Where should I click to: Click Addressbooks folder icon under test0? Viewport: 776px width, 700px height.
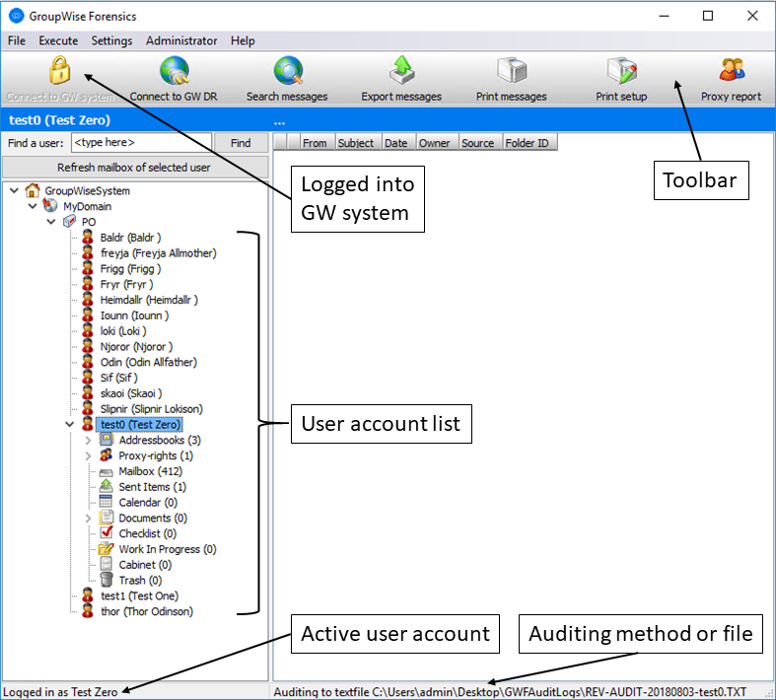pos(106,440)
